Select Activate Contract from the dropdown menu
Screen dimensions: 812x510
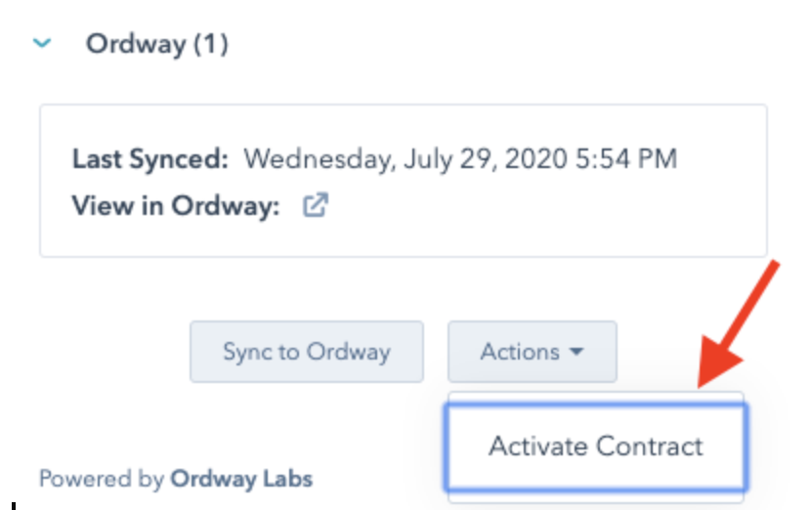point(596,446)
